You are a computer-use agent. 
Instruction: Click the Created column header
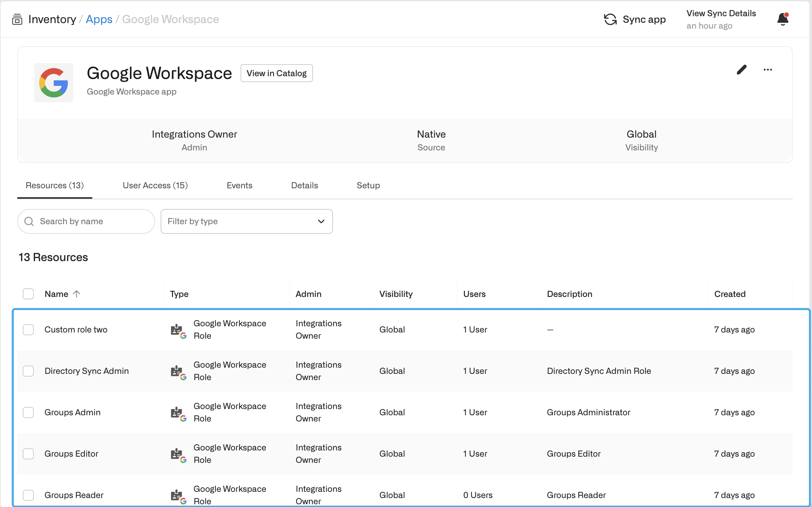pyautogui.click(x=730, y=294)
